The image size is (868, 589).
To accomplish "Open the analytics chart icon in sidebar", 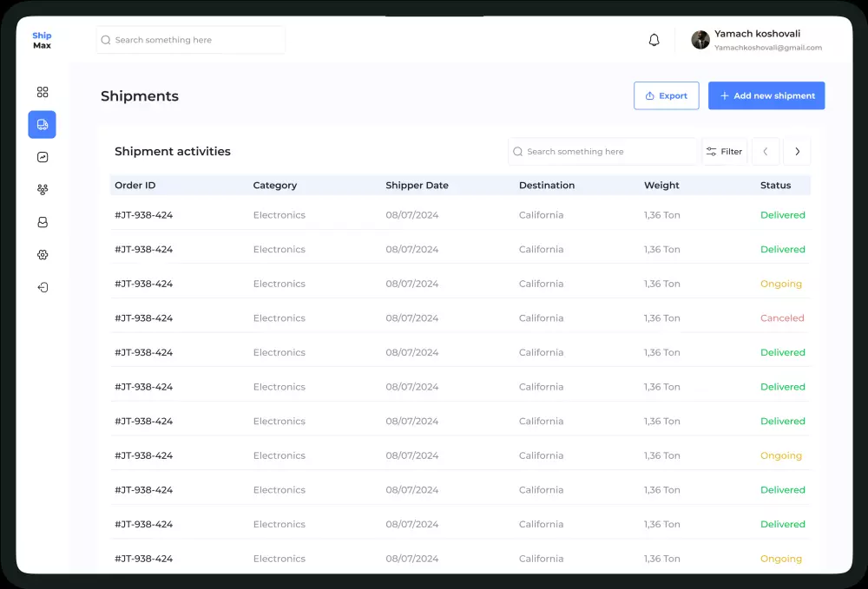I will pos(43,157).
